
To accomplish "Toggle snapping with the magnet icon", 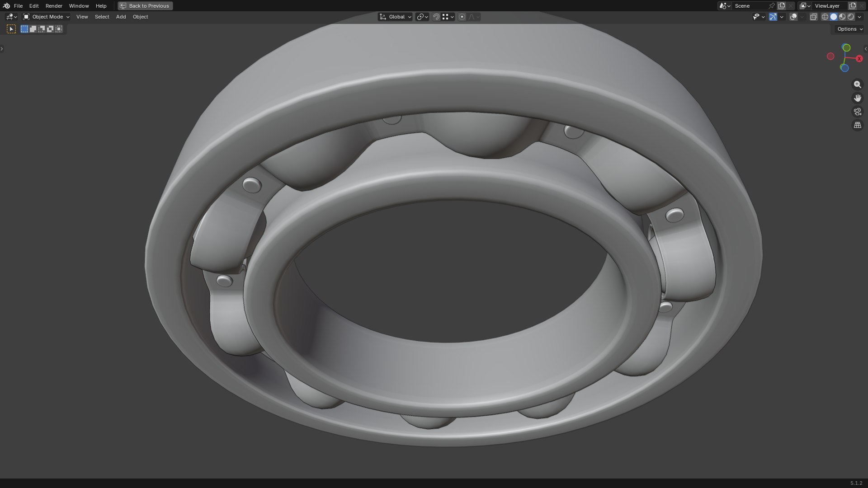I will [x=436, y=17].
